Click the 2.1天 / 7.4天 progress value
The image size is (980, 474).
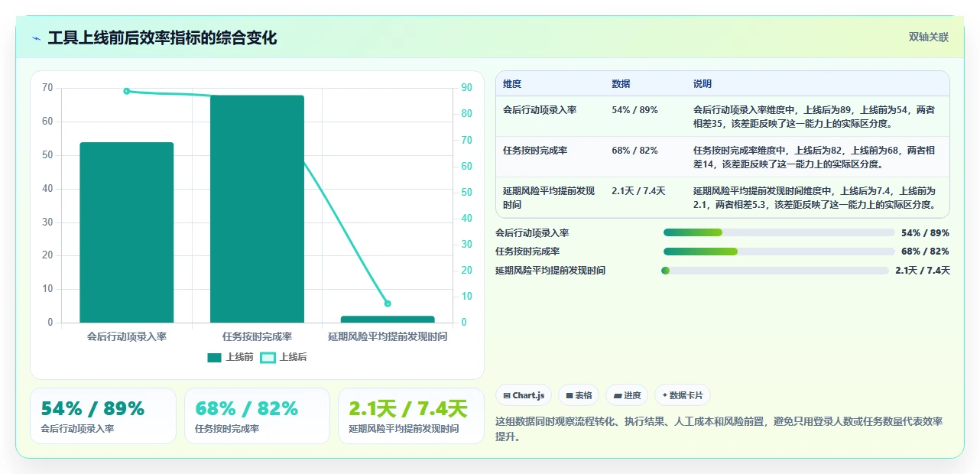coord(923,271)
